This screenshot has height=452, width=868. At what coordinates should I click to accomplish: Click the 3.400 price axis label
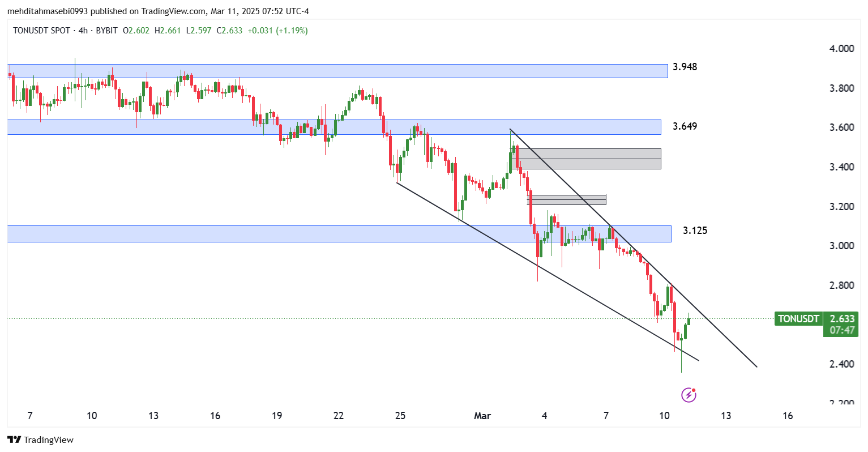pyautogui.click(x=842, y=167)
